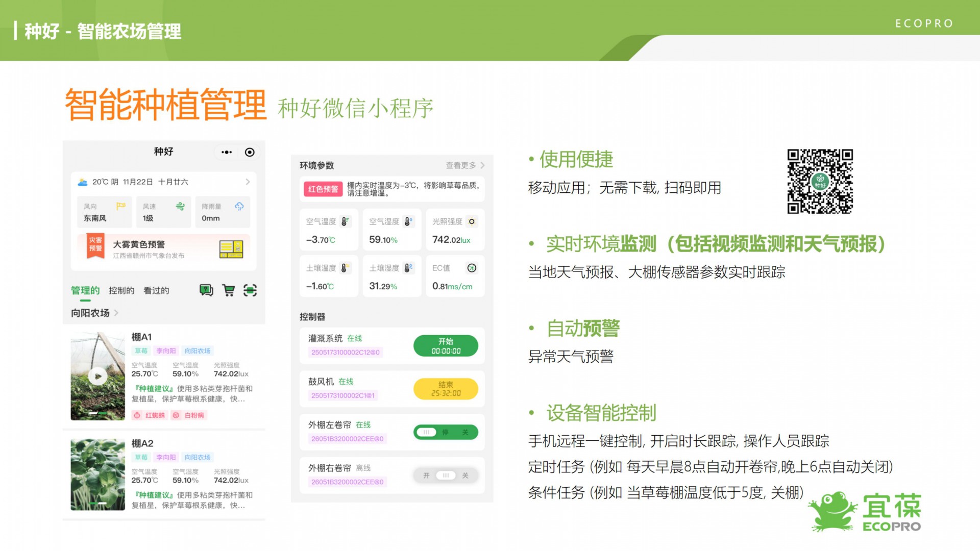980x551 pixels.
Task: Click the 东南风 wind direction value
Action: (x=95, y=218)
